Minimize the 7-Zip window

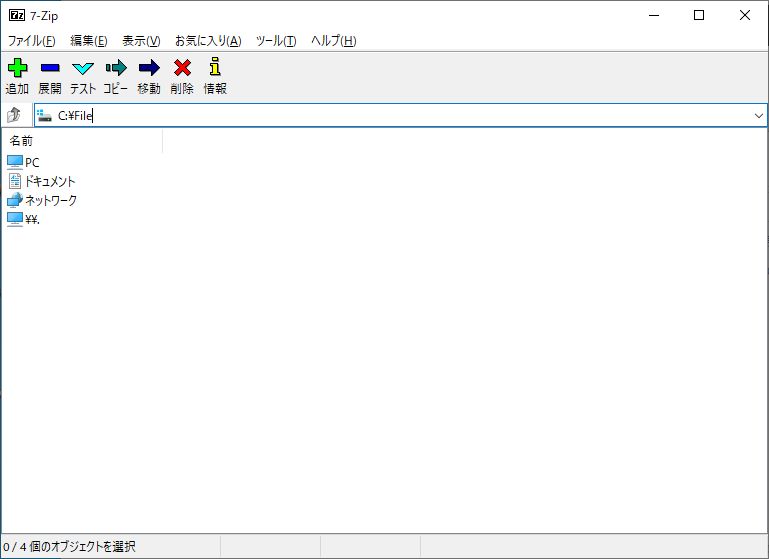(x=654, y=15)
